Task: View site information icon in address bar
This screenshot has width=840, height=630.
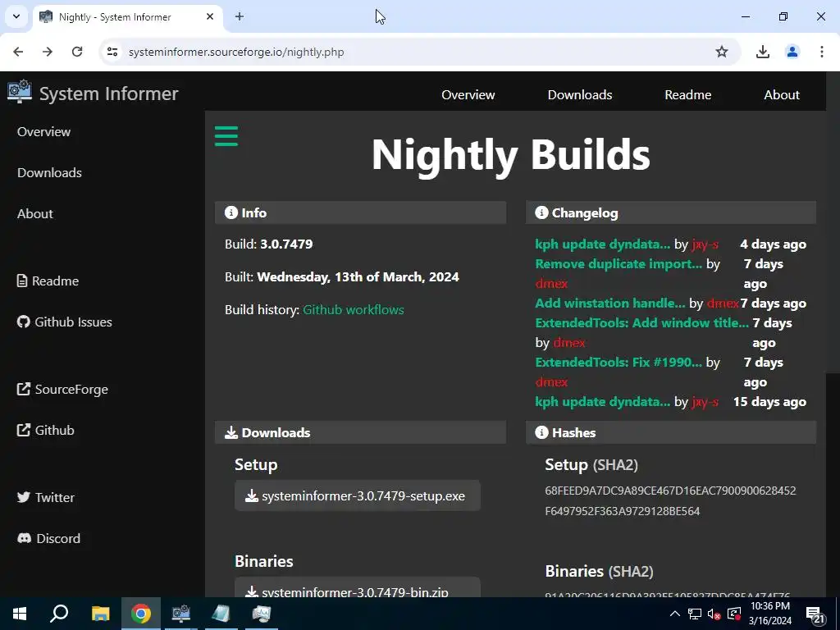Action: [x=112, y=52]
